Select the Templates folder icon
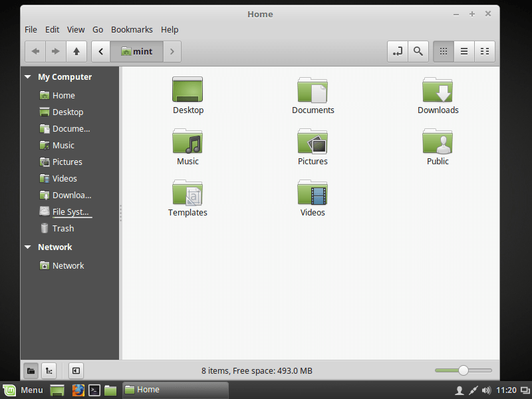The width and height of the screenshot is (532, 399). pos(188,192)
